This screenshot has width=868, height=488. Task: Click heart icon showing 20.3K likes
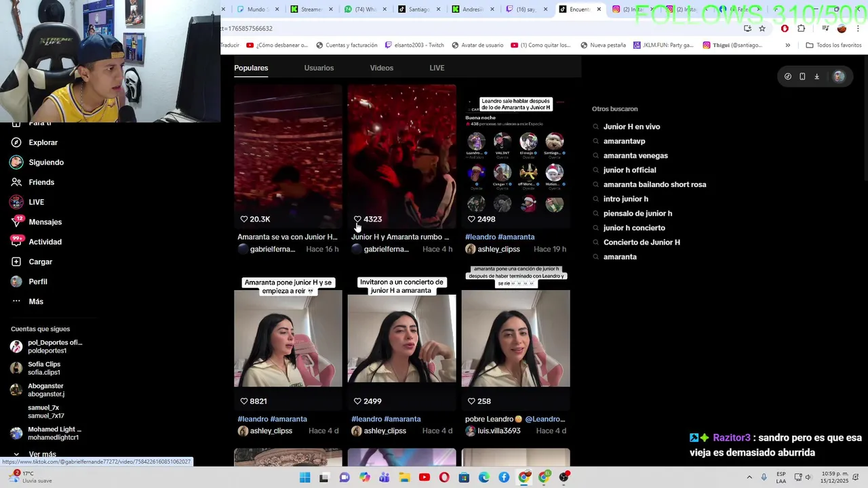[x=244, y=219]
